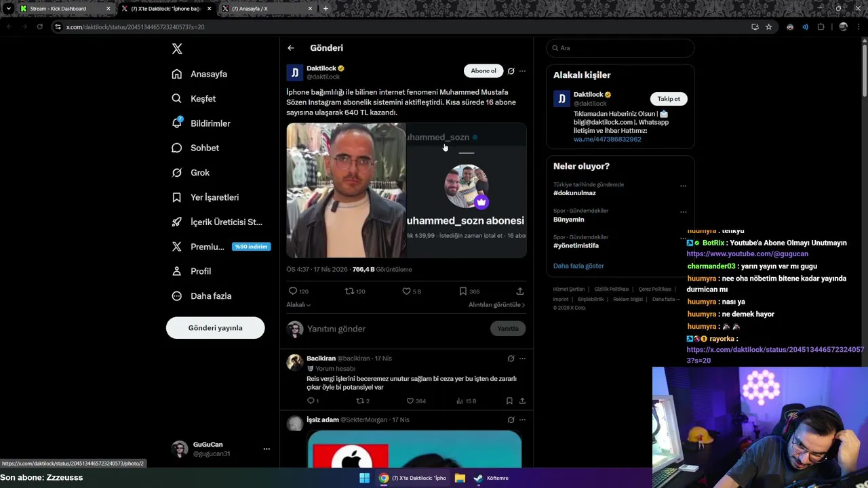868x488 pixels.
Task: Reload the page
Action: [x=40, y=27]
